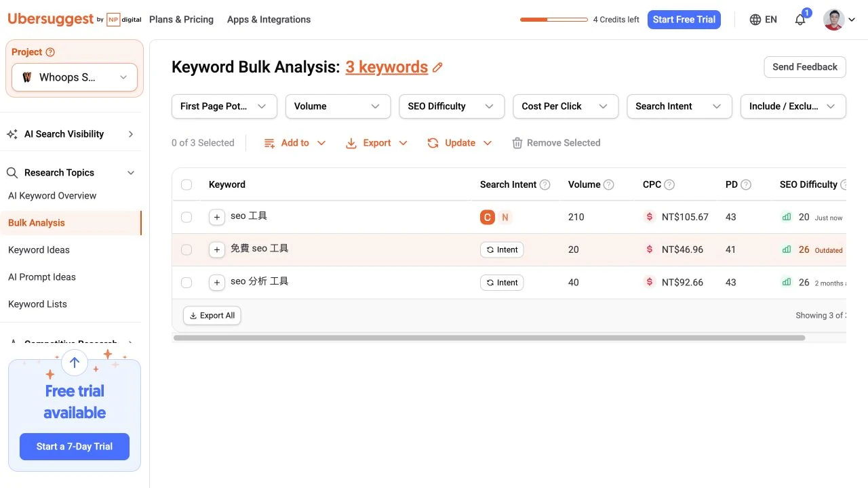This screenshot has width=868, height=488.
Task: Go to Keyword Lists
Action: pos(37,304)
